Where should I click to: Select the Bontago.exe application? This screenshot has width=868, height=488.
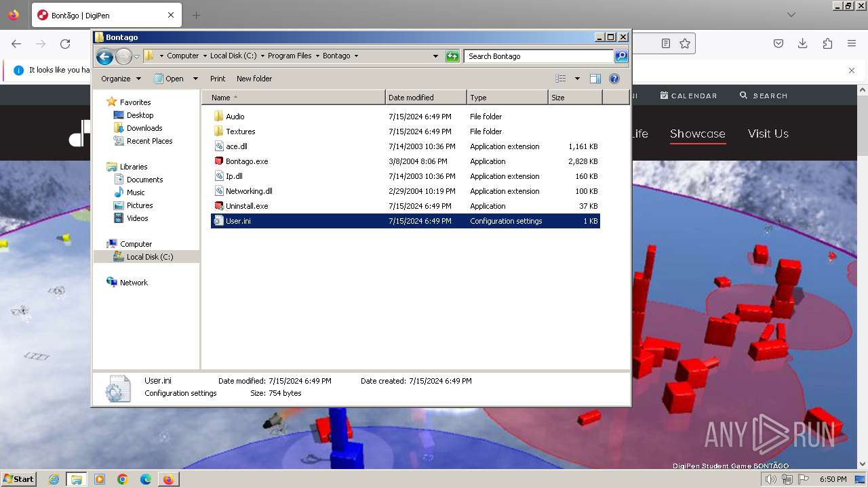[406, 161]
